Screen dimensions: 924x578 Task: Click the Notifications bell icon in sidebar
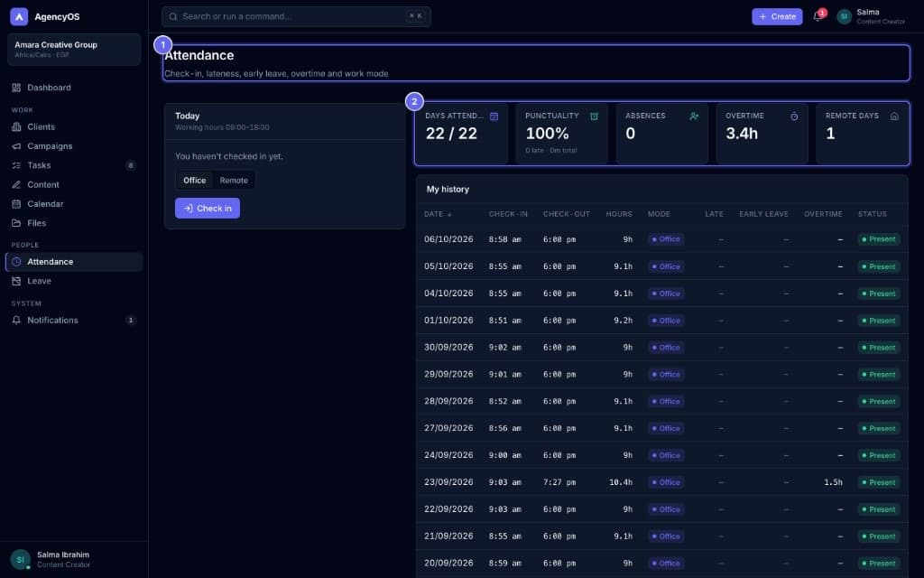coord(16,321)
